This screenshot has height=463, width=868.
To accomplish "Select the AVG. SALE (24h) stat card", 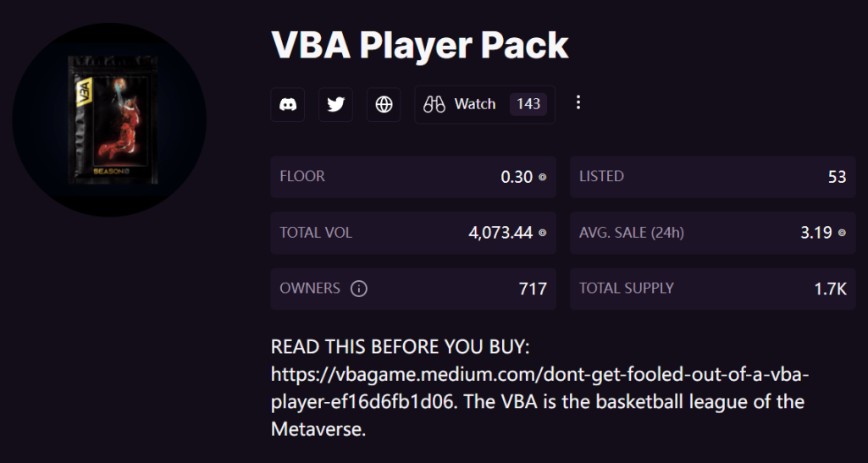I will [x=713, y=233].
